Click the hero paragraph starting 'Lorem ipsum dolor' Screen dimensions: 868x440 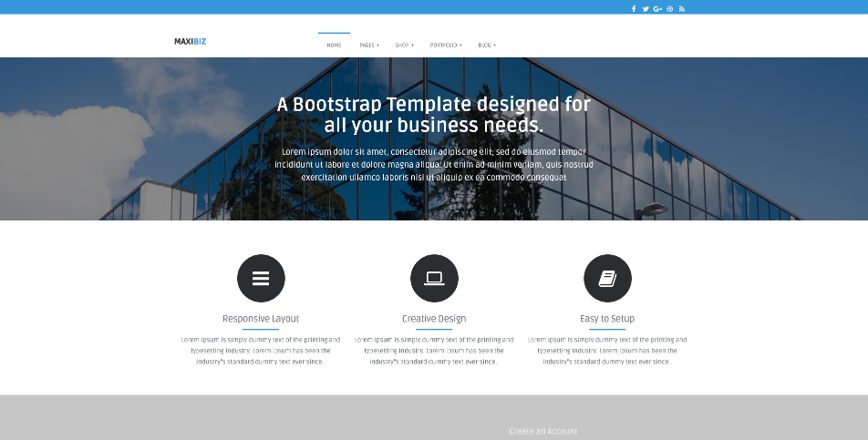[x=434, y=164]
